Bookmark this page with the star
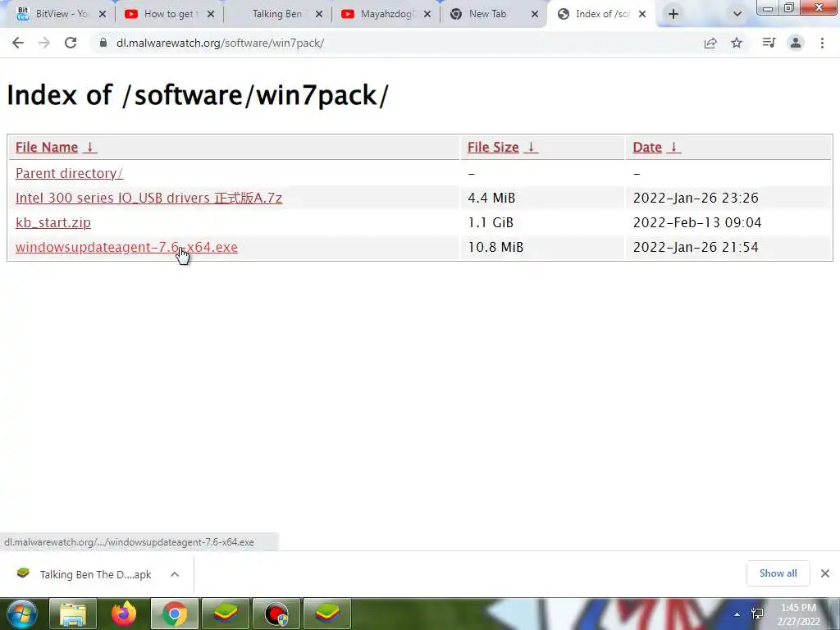Image resolution: width=840 pixels, height=630 pixels. click(737, 43)
